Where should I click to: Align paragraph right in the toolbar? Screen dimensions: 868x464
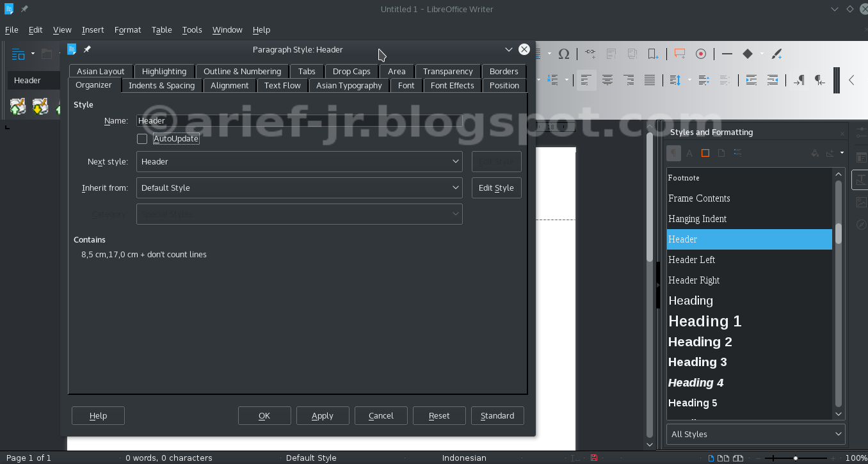pyautogui.click(x=629, y=80)
